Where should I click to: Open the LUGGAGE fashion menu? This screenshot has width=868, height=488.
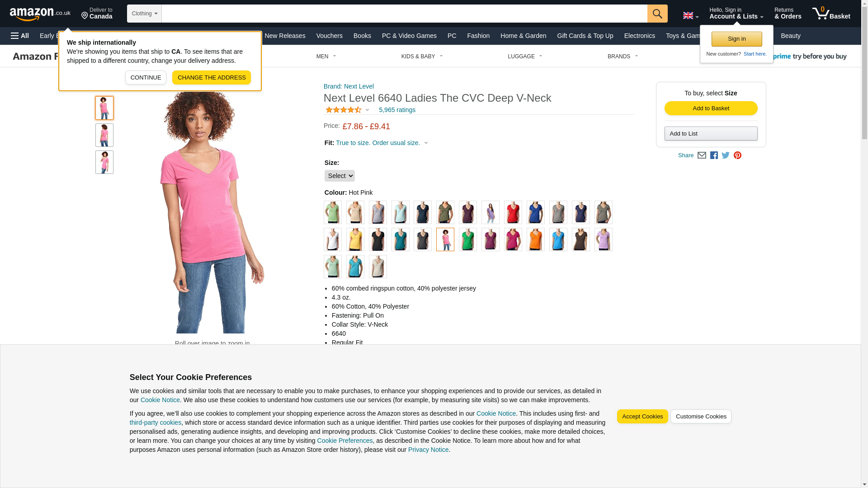click(x=525, y=56)
